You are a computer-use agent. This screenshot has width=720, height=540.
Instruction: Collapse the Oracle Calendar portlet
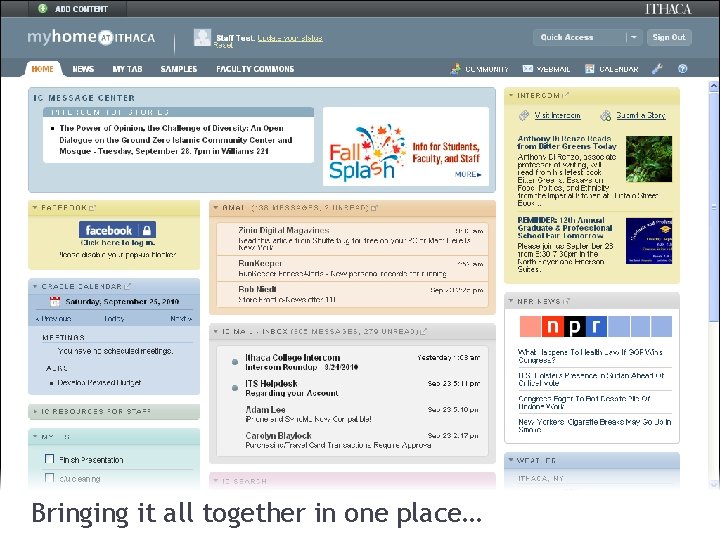(x=35, y=287)
